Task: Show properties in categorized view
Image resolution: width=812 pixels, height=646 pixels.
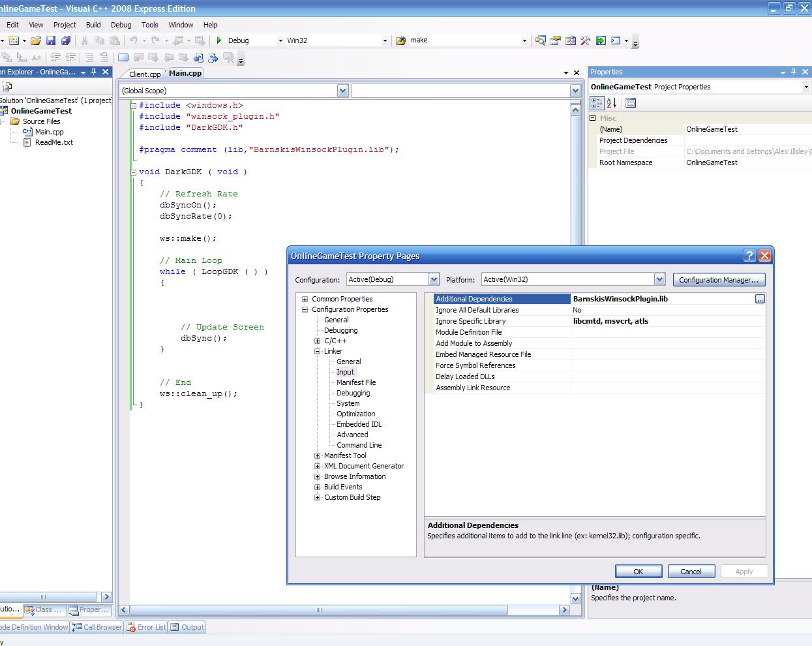Action: point(597,102)
